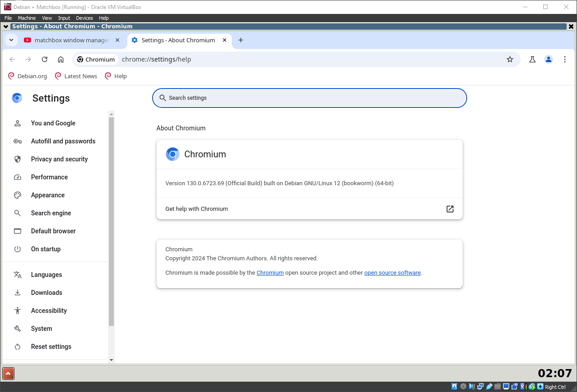Click the profile avatar icon
The width and height of the screenshot is (577, 392).
click(549, 59)
